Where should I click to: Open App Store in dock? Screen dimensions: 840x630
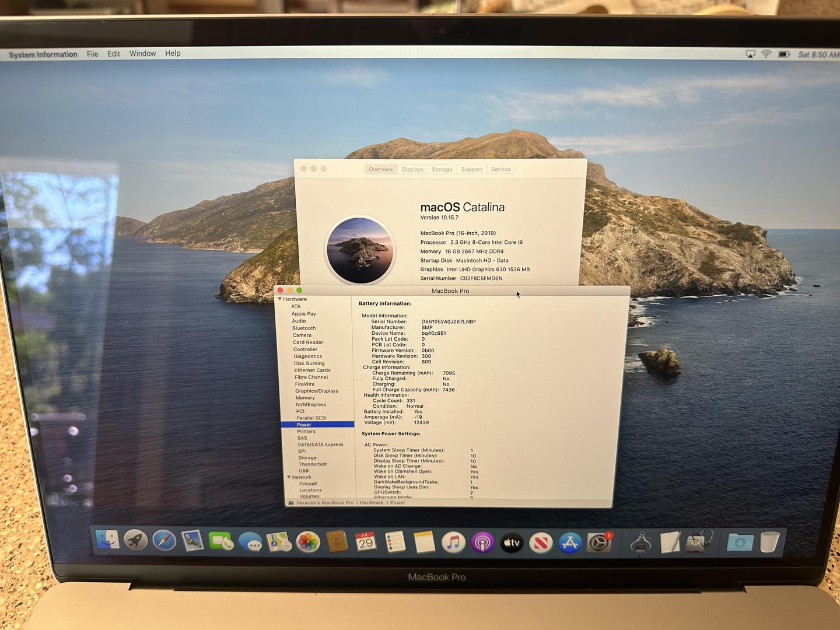[x=570, y=543]
